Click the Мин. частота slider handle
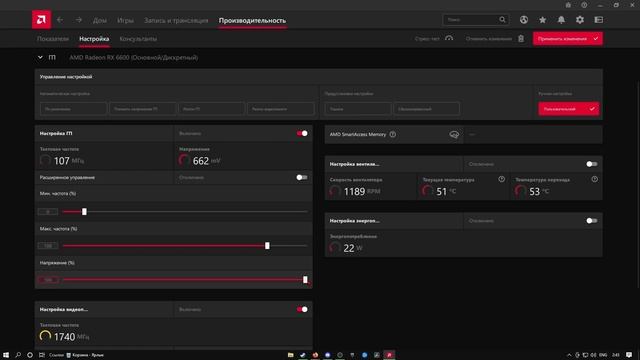The image size is (640, 360). 84,211
